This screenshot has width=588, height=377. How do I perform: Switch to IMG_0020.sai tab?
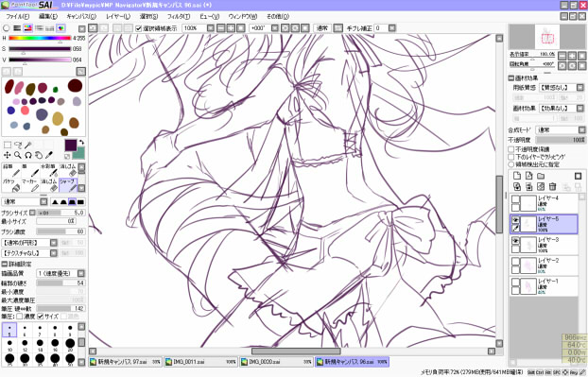(276, 362)
